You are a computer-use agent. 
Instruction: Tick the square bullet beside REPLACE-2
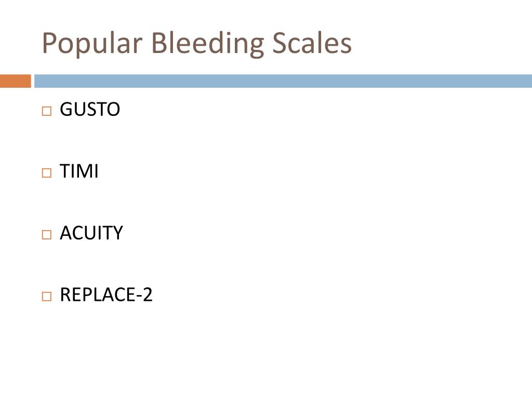click(47, 296)
